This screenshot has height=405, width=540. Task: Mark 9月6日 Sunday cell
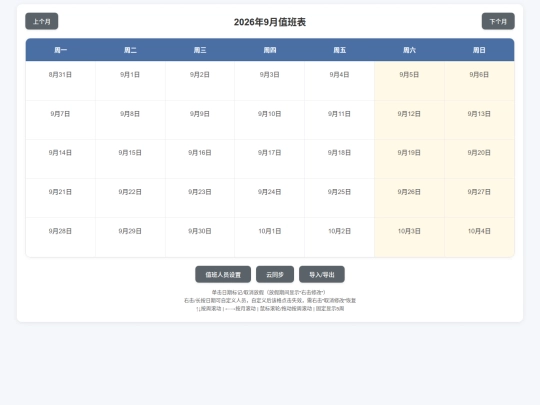479,81
